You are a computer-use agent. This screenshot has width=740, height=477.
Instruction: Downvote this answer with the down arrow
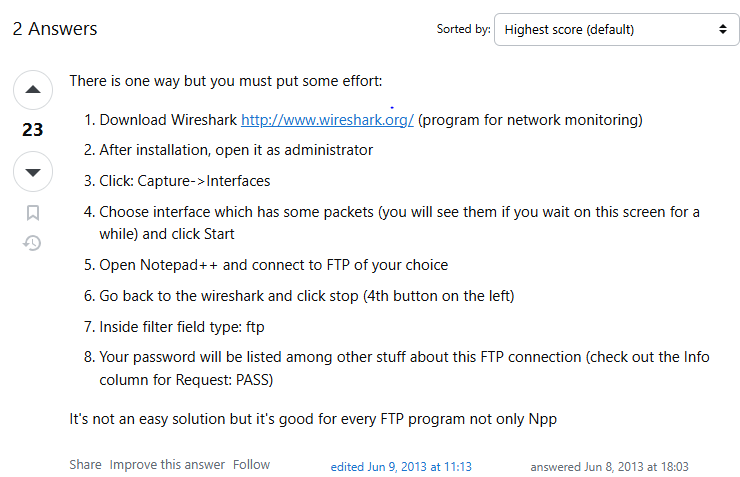point(33,172)
